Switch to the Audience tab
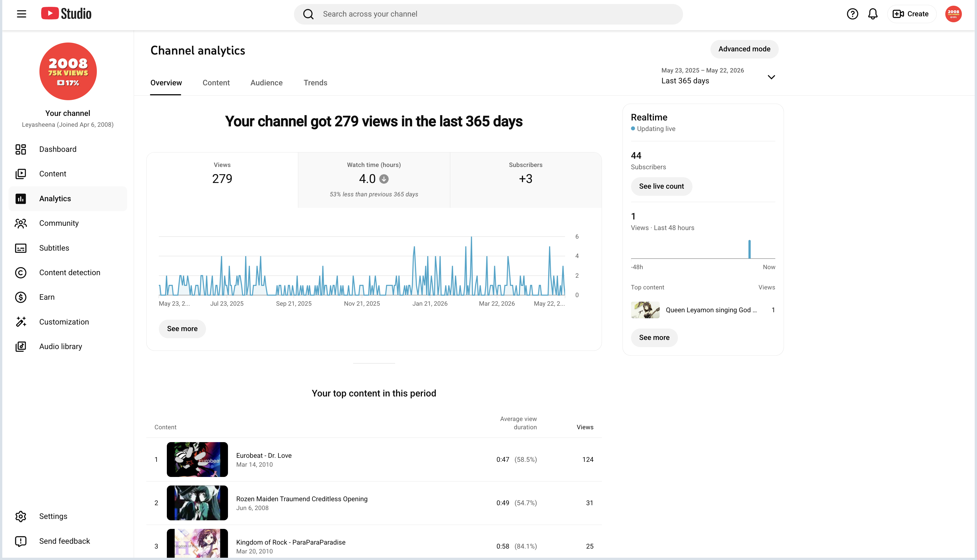This screenshot has width=977, height=560. [266, 83]
